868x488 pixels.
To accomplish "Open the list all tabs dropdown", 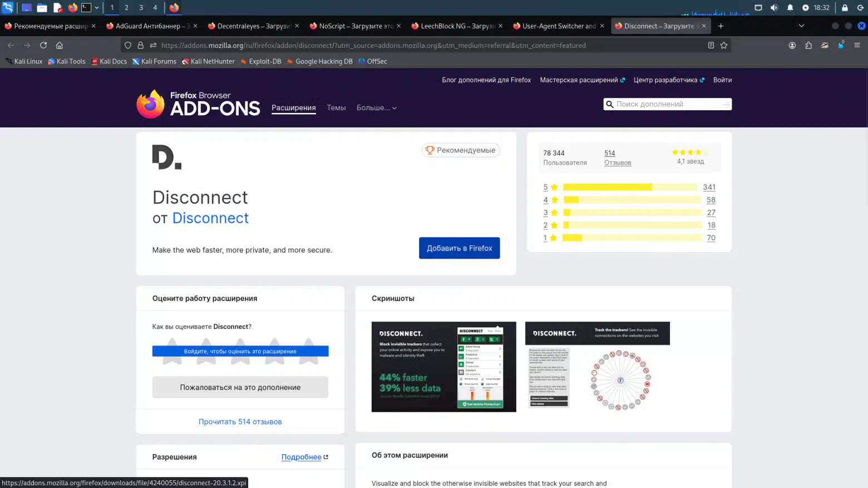I will coord(801,26).
